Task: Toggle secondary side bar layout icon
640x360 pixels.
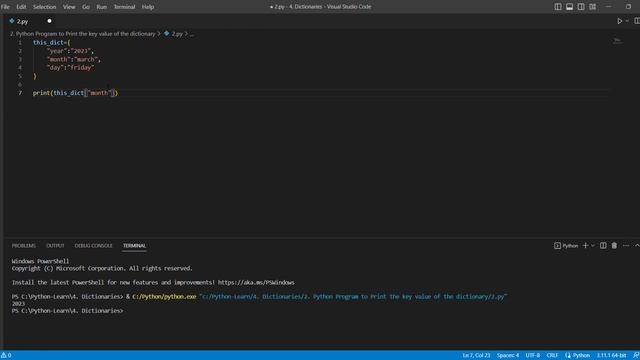Action: point(581,7)
